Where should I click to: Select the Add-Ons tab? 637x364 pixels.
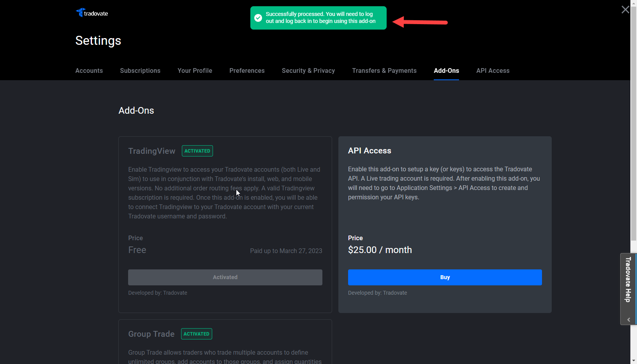point(446,70)
